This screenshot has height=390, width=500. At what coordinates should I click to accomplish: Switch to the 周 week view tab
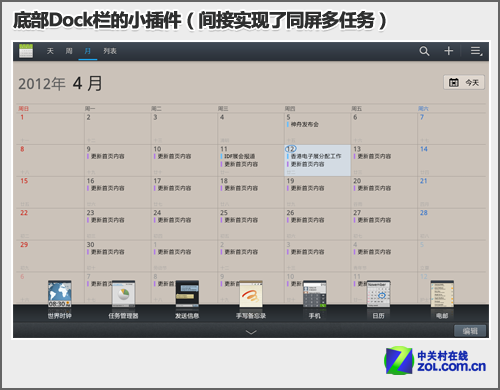coord(69,51)
